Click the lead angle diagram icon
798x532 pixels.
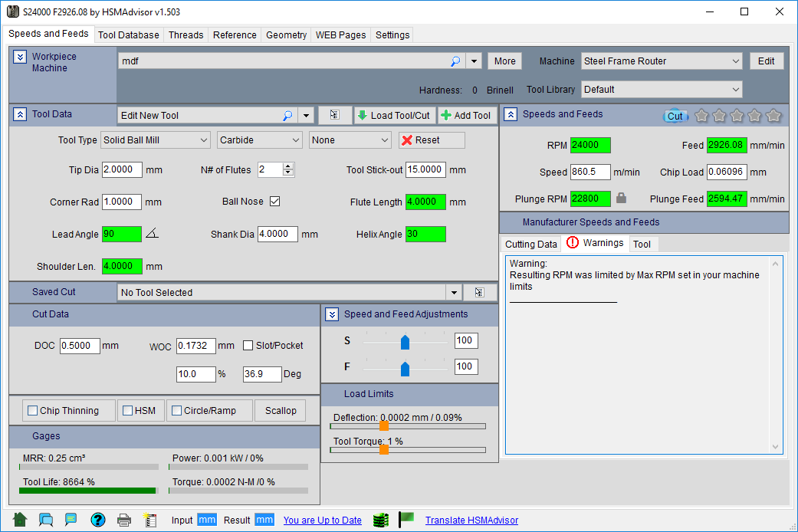[153, 234]
